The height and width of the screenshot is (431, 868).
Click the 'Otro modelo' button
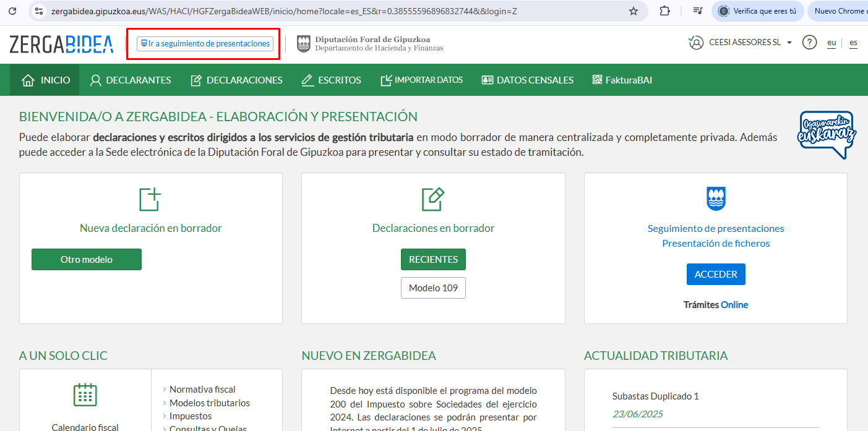(87, 260)
